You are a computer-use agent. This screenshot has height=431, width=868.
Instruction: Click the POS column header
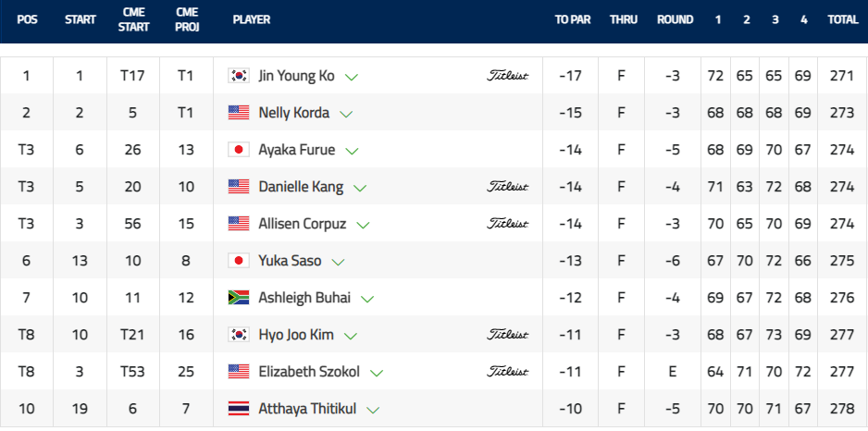pyautogui.click(x=27, y=20)
